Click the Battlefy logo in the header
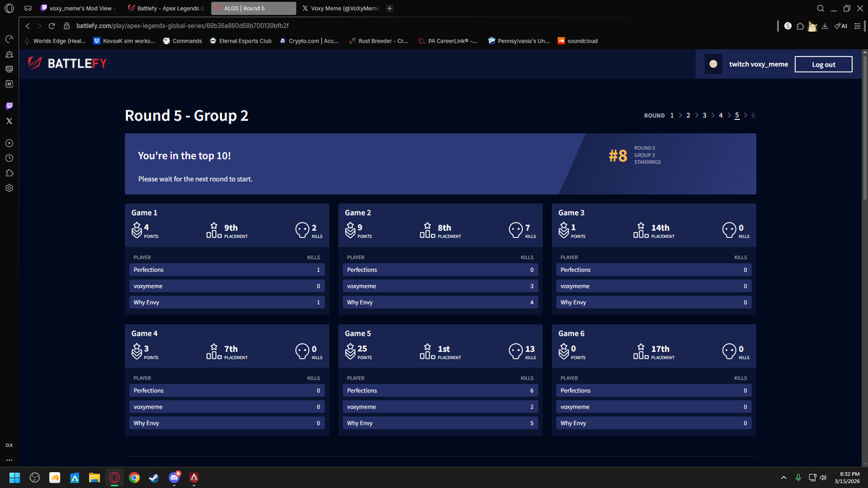 tap(67, 64)
